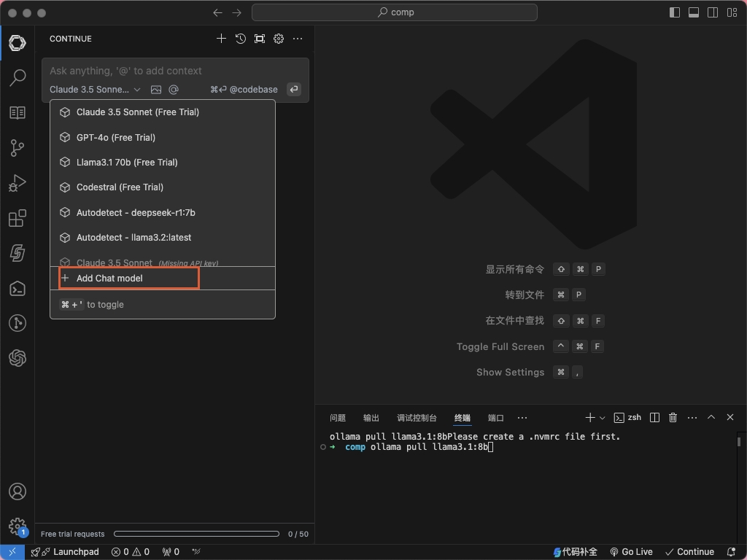747x560 pixels.
Task: Open Continue settings gear
Action: [279, 39]
